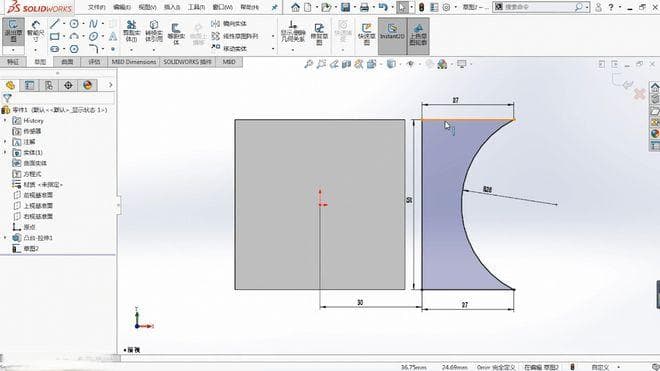Select the Ellipse sketch tool
The height and width of the screenshot is (371, 660).
coord(93,37)
